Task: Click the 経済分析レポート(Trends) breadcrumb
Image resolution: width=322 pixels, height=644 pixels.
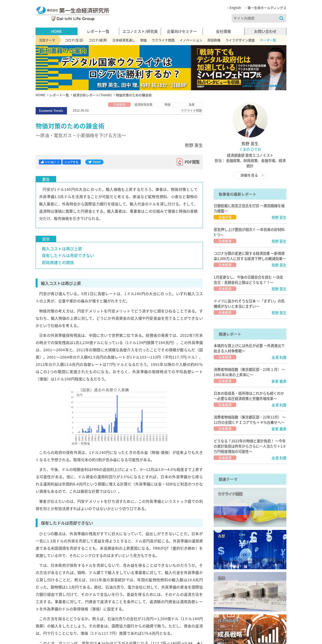Action: [x=92, y=95]
